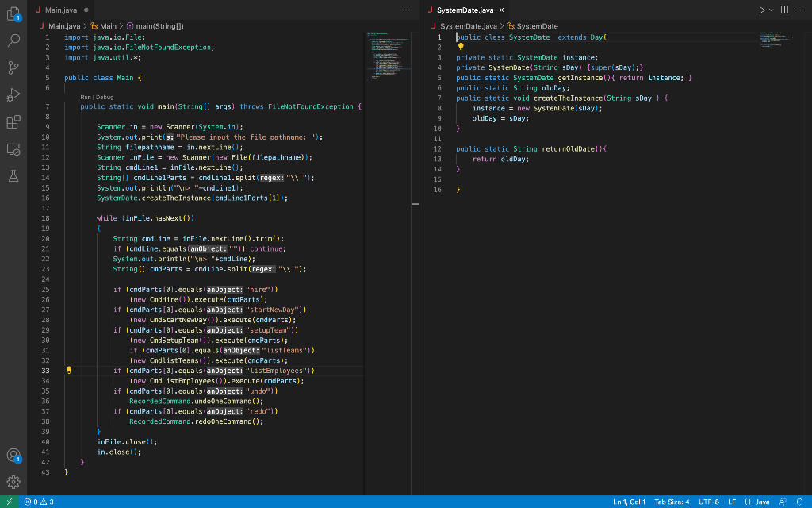This screenshot has width=812, height=508.
Task: Expand the Run dropdown arrow
Action: tap(773, 10)
